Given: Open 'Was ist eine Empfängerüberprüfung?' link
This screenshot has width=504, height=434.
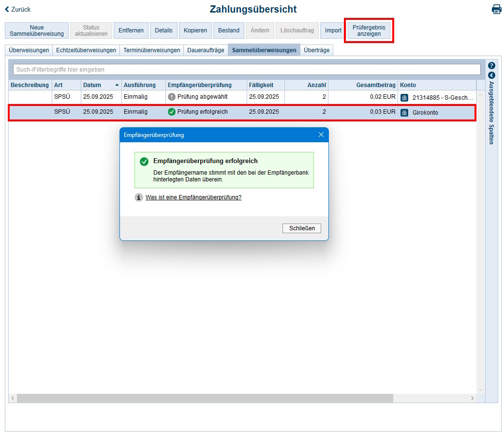Looking at the screenshot, I should pos(193,197).
